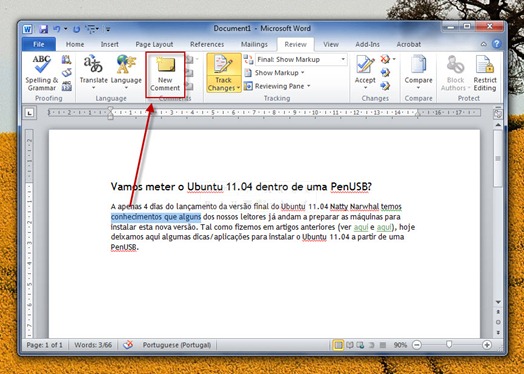Image resolution: width=524 pixels, height=374 pixels.
Task: Toggle the Reviewing Pane button
Action: tap(274, 86)
